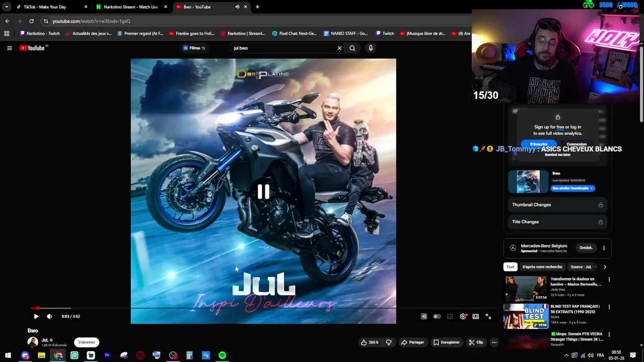Image resolution: width=644 pixels, height=362 pixels.
Task: Open the Frankie goes to Holl... bookmark
Action: (192, 34)
